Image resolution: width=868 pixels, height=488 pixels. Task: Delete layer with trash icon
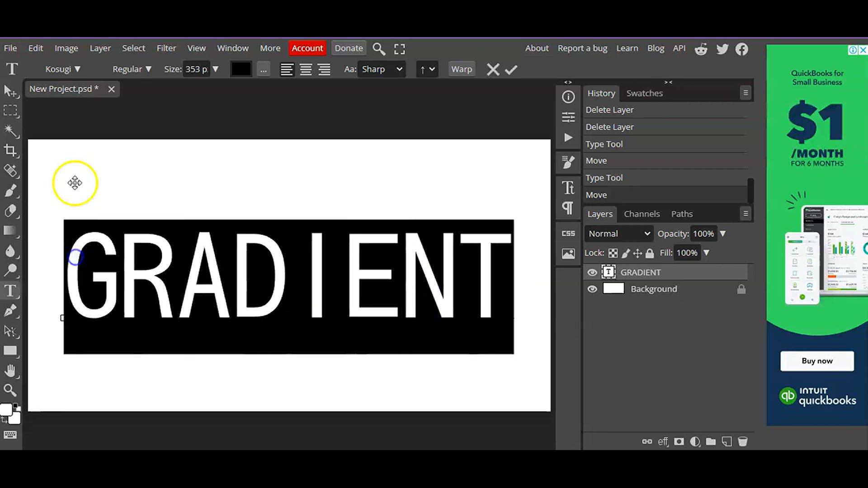click(x=742, y=441)
